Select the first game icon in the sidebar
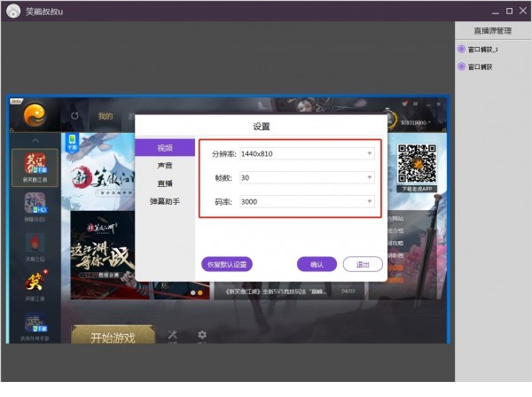 click(35, 164)
